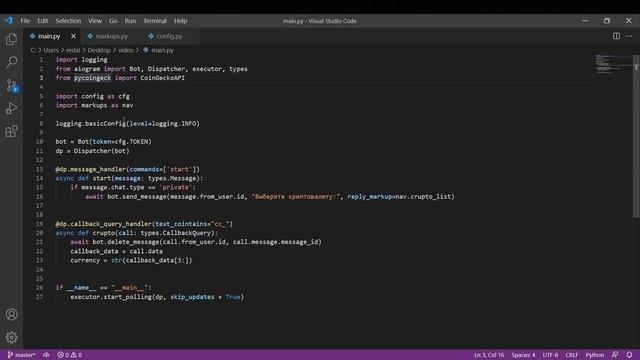The width and height of the screenshot is (640, 360).
Task: Click the feedback icon in status bar
Action: coord(615,355)
